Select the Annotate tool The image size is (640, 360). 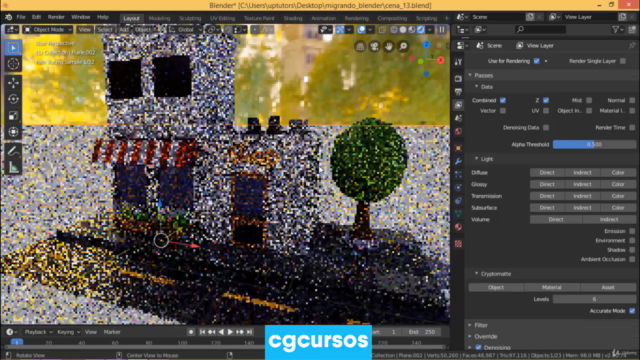(x=13, y=151)
